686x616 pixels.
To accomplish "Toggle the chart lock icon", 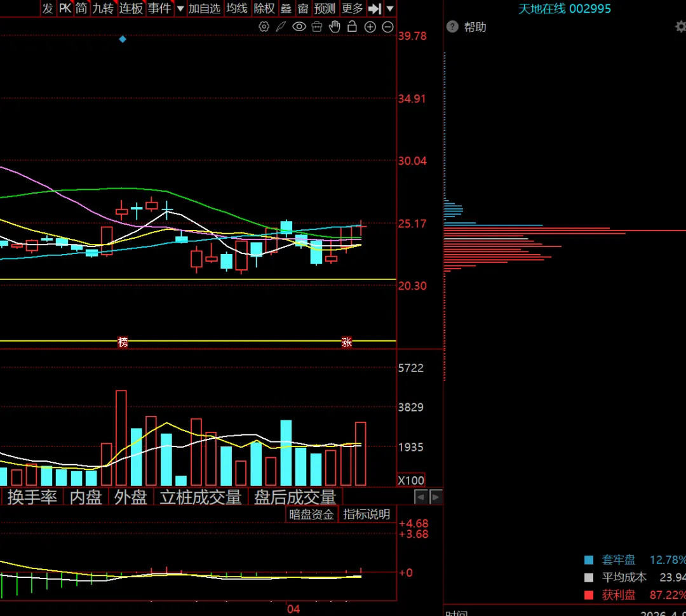I will click(x=352, y=27).
